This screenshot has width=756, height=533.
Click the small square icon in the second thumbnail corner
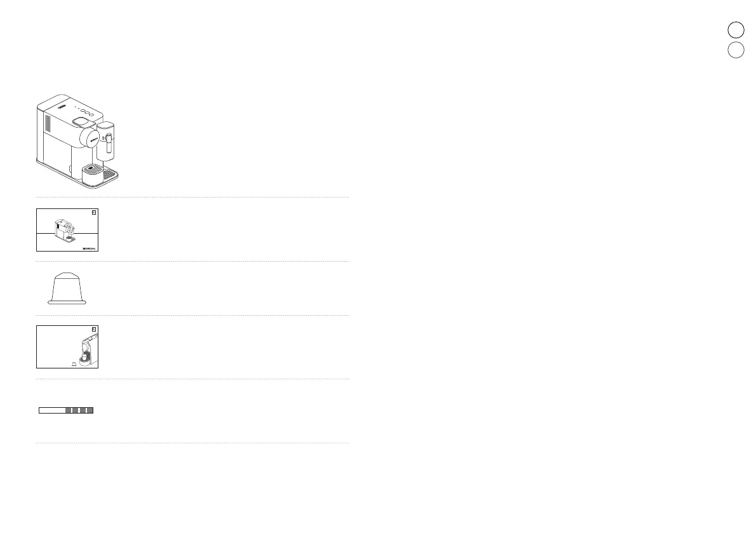[94, 330]
